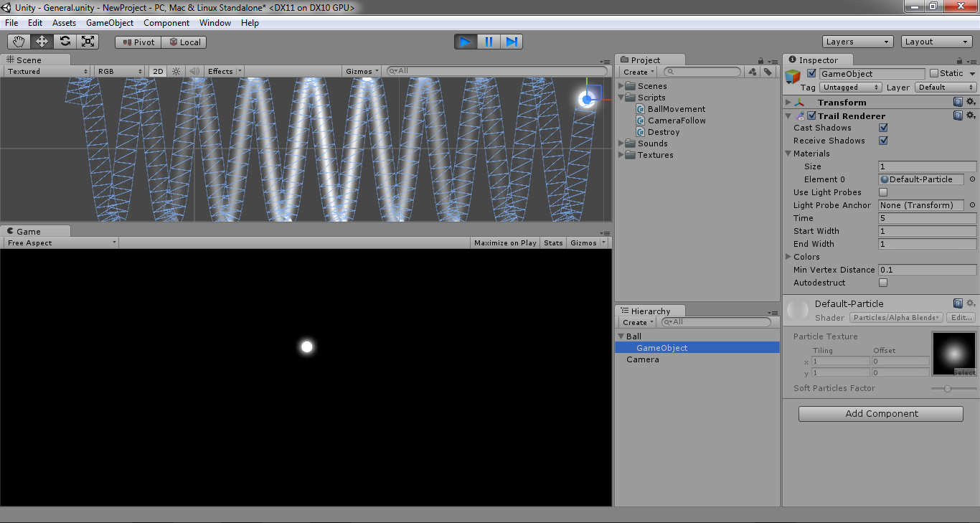Collapse the Scripts folder
This screenshot has height=523, width=980.
point(621,98)
